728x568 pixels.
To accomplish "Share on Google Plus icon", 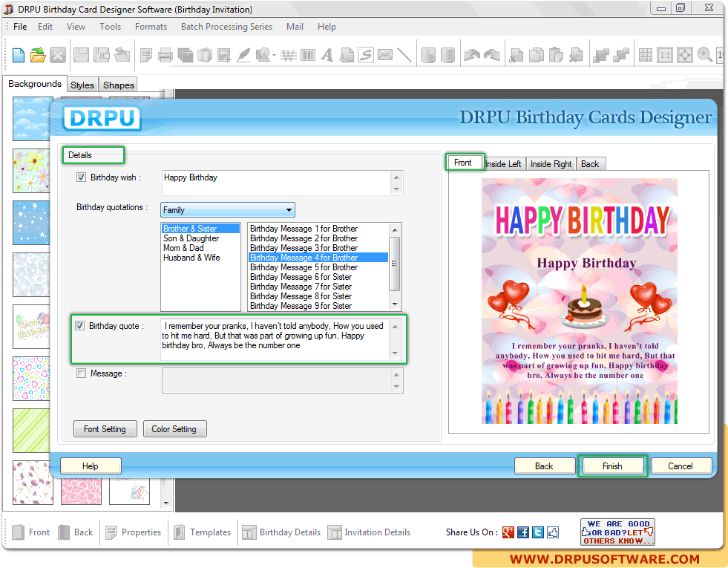I will click(x=508, y=532).
